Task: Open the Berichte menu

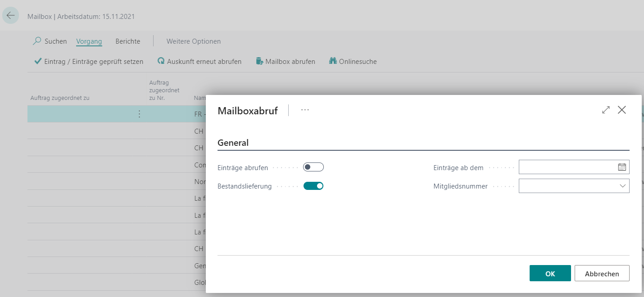Action: pyautogui.click(x=127, y=41)
